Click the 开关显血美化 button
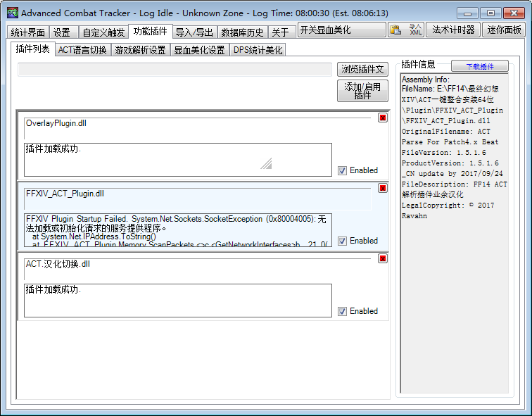Viewport: 532px width, 416px height. click(342, 30)
